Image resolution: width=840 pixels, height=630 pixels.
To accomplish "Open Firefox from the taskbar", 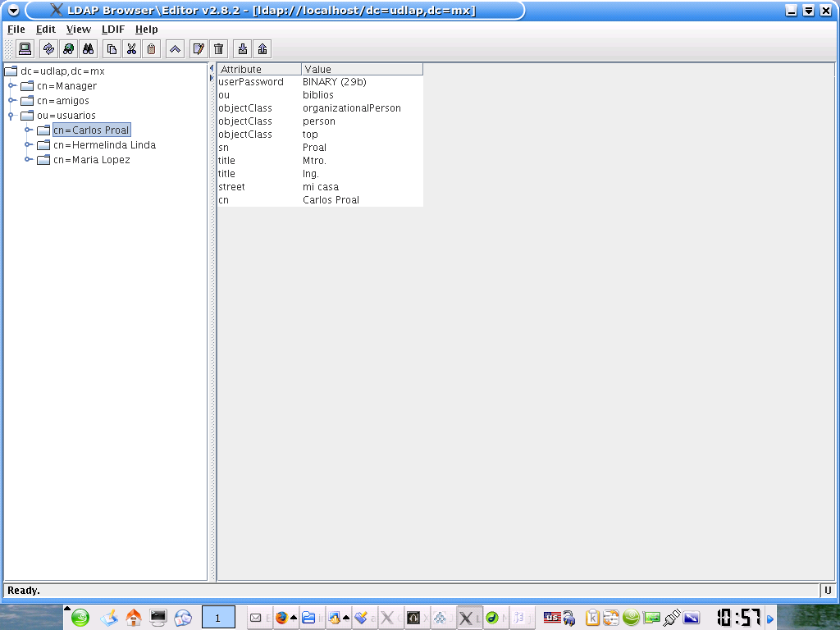I will 281,618.
